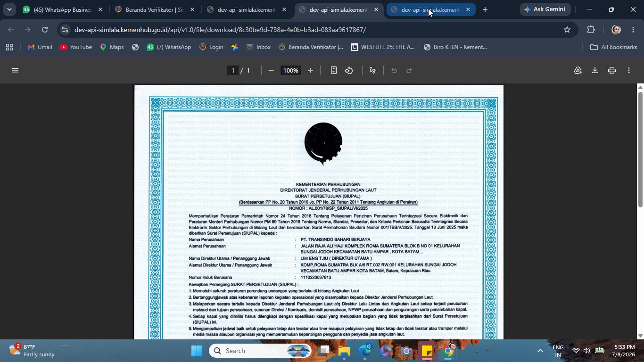
Task: Click the fit to page icon
Action: (x=333, y=70)
